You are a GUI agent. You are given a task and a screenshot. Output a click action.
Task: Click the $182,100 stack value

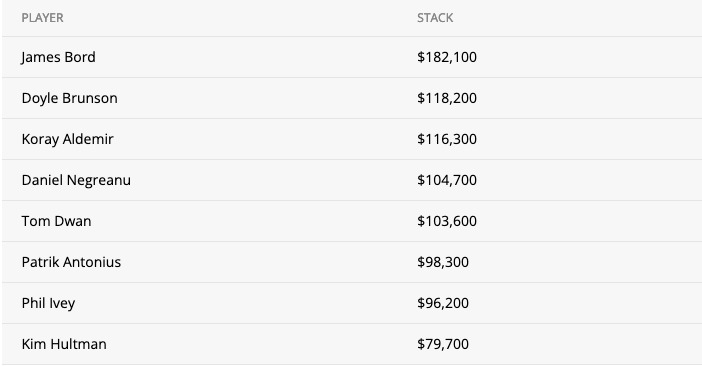(447, 57)
